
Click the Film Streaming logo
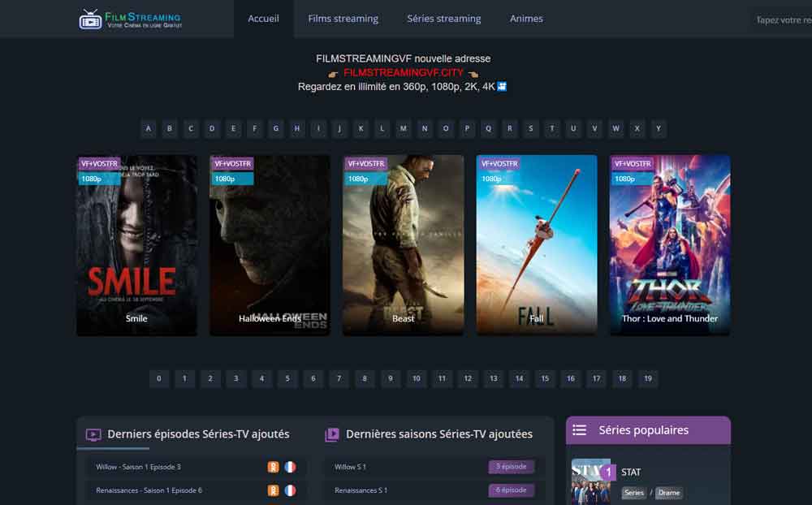point(131,19)
